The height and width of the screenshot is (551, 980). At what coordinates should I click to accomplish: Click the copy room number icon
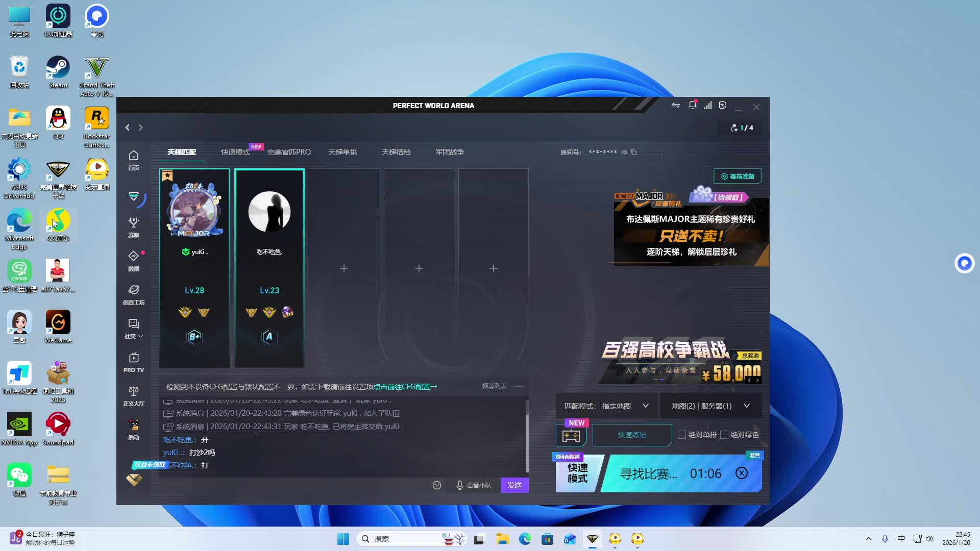[634, 152]
